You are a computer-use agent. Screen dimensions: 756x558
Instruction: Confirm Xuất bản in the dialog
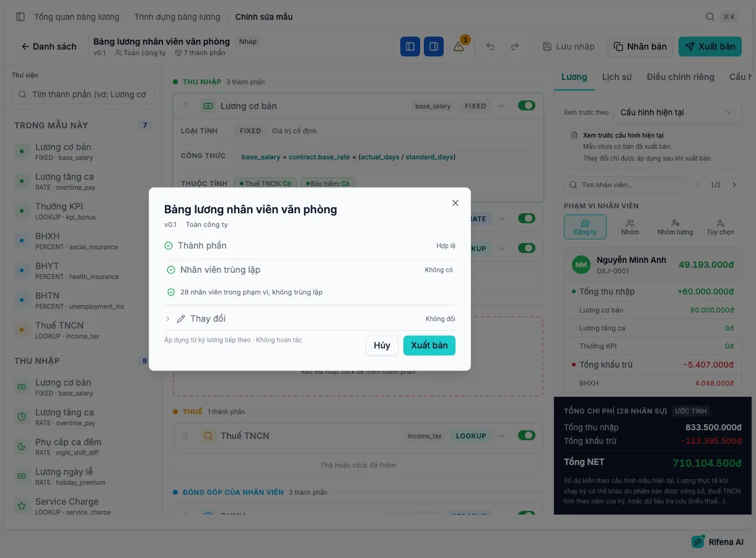point(429,345)
